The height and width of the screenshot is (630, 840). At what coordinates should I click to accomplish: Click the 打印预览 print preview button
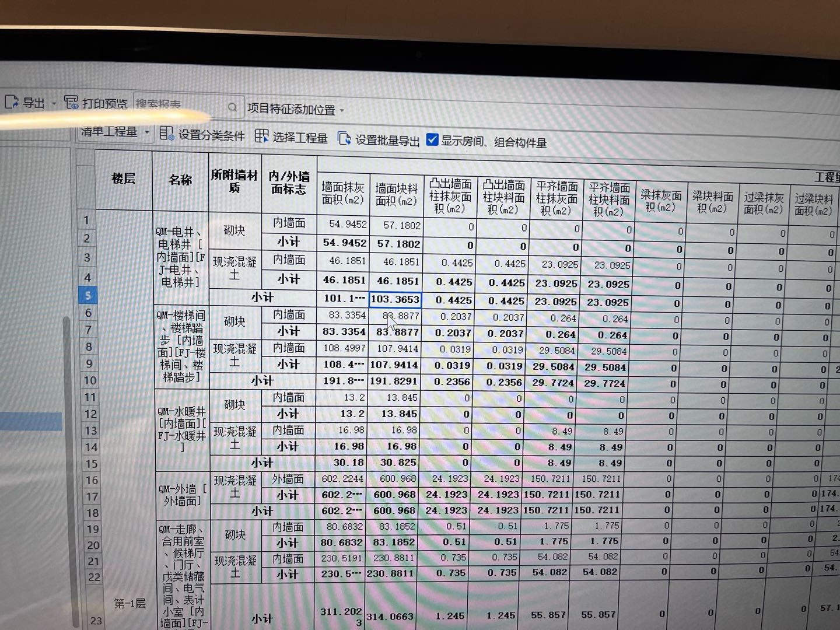click(96, 103)
